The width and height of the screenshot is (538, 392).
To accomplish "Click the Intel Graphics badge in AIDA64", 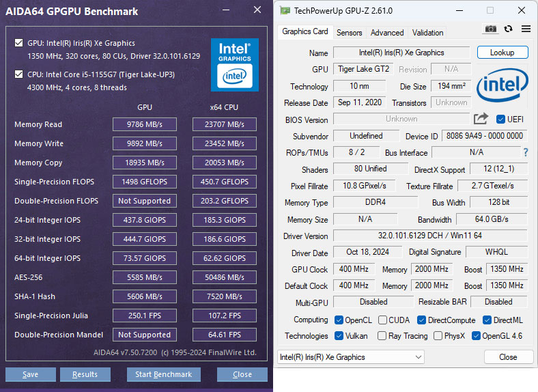I will coord(234,64).
